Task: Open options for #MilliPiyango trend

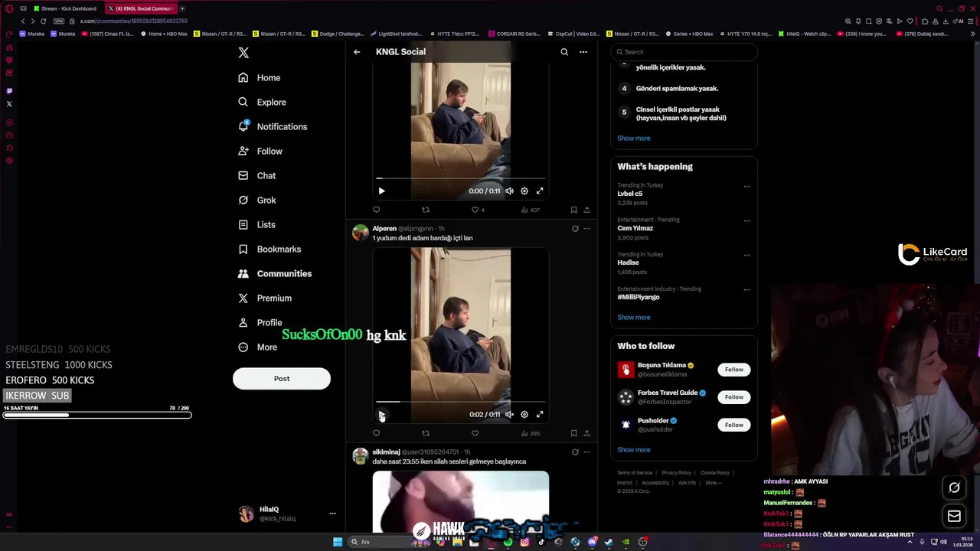Action: click(x=747, y=290)
